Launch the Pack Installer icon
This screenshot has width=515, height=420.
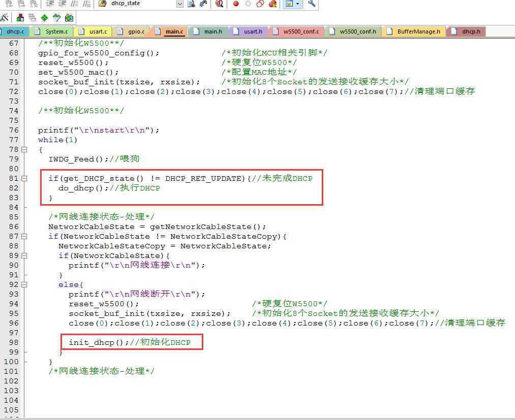69,17
